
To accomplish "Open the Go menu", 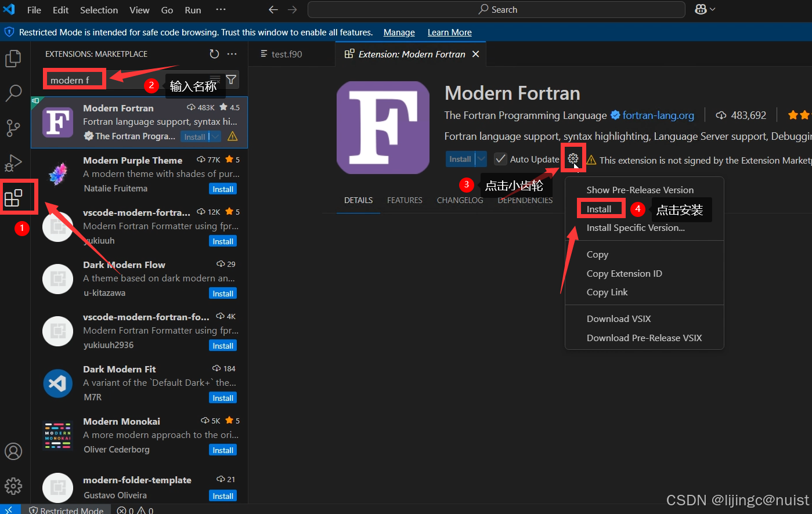I will 167,10.
